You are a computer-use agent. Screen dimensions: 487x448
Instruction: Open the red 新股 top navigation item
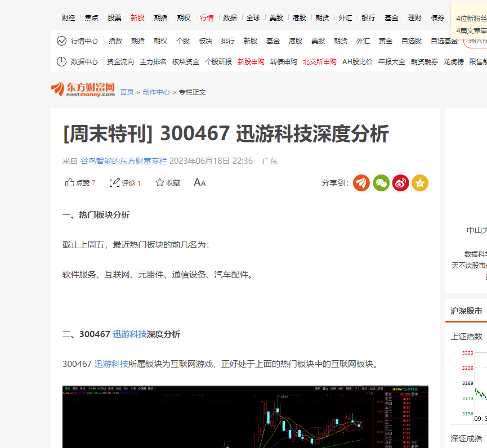click(137, 17)
